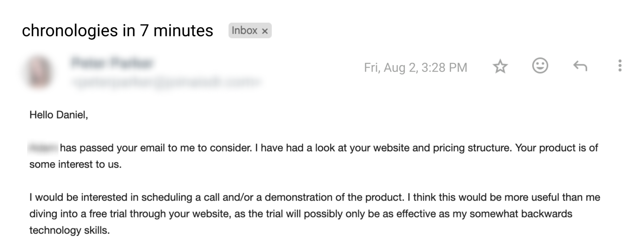Click the Fri, Aug 2, 3:28 PM timestamp
Viewport: 644px width, 250px height.
click(x=415, y=67)
